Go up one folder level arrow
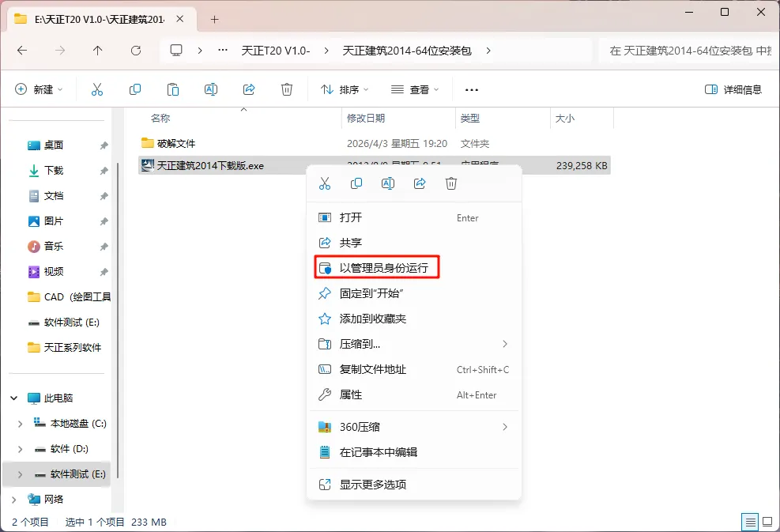Image resolution: width=780 pixels, height=532 pixels. click(97, 51)
